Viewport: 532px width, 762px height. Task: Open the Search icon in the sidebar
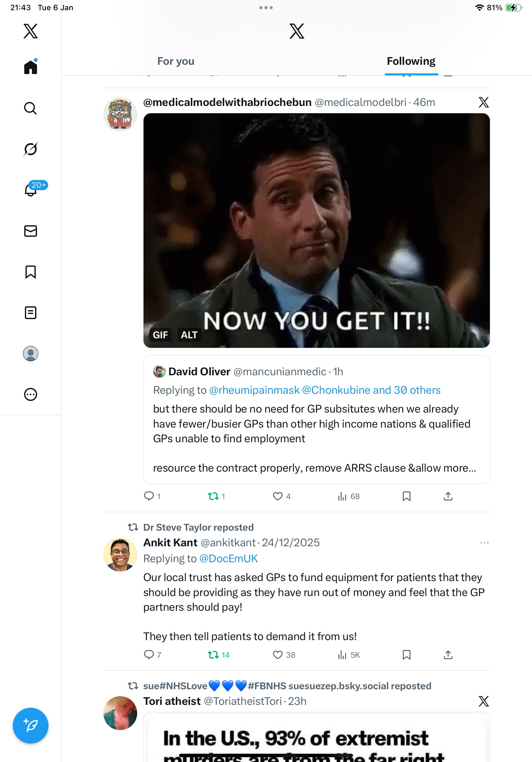pos(30,108)
